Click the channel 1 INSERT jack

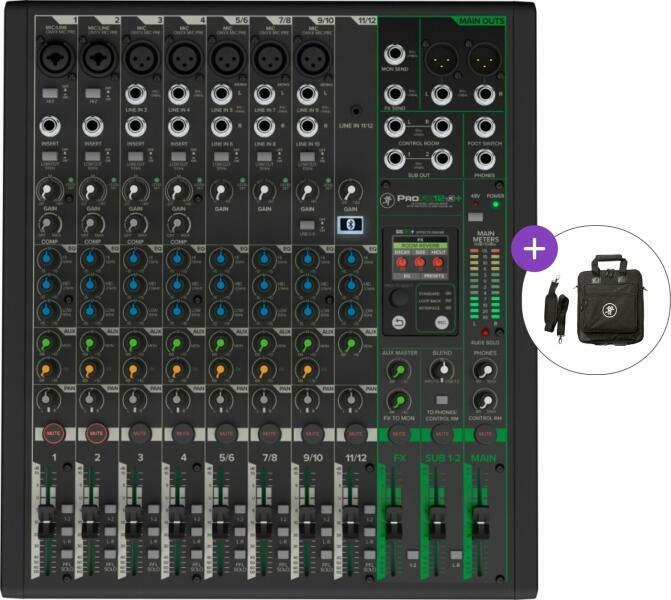50,127
